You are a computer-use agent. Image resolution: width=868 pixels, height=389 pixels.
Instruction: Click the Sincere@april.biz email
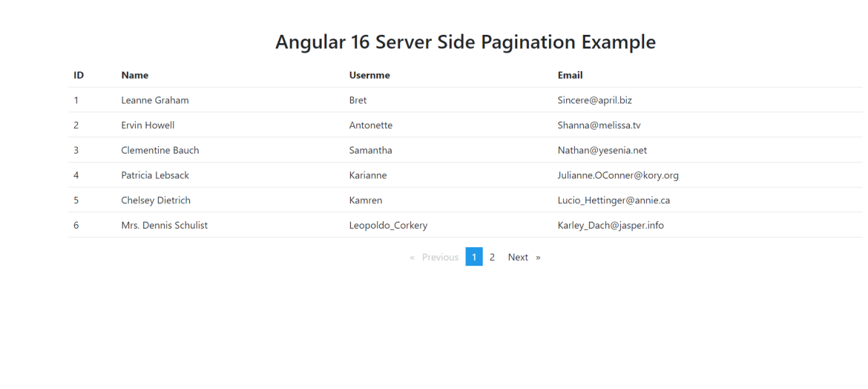tap(594, 100)
